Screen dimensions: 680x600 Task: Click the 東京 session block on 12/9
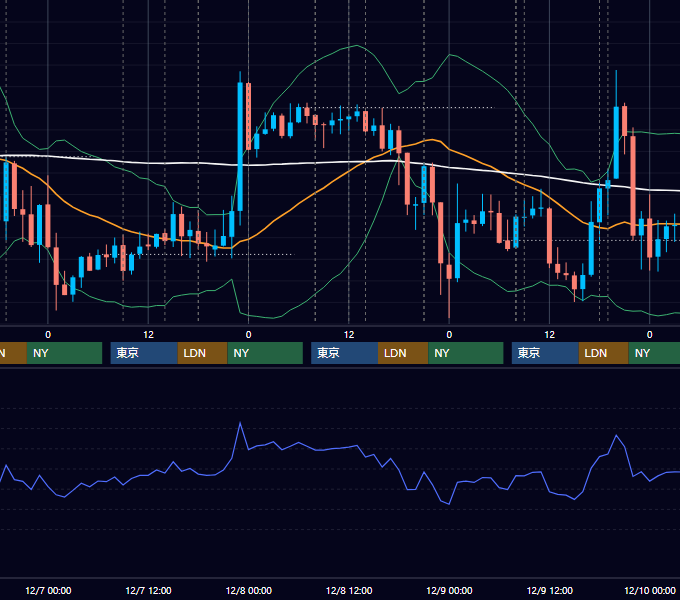[545, 353]
